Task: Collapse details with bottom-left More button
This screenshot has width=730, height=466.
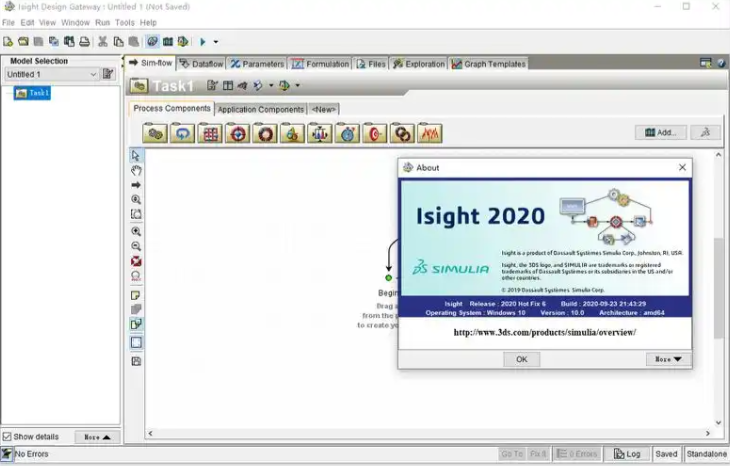Action: point(97,437)
